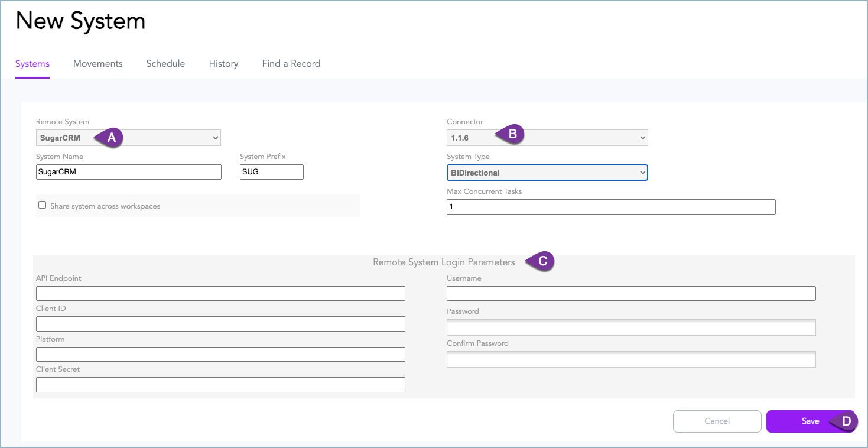Click the Client ID field
The height and width of the screenshot is (448, 868).
pyautogui.click(x=220, y=324)
